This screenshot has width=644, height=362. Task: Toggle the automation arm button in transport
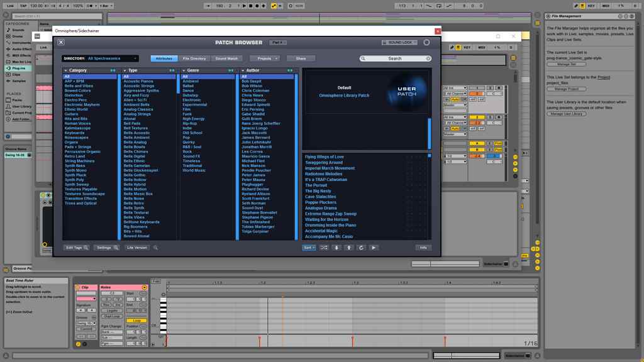[273, 6]
